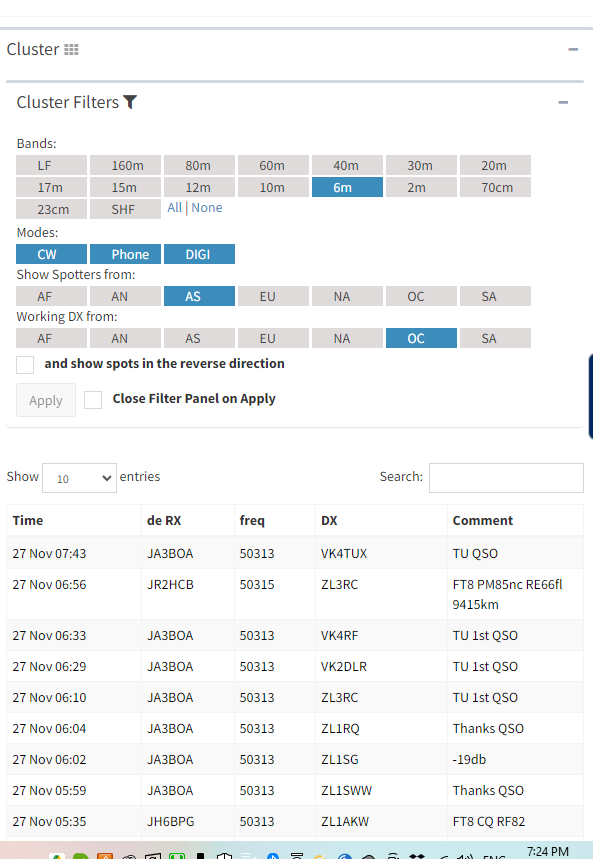The image size is (593, 859).
Task: Deselect the 6m band filter
Action: click(347, 187)
